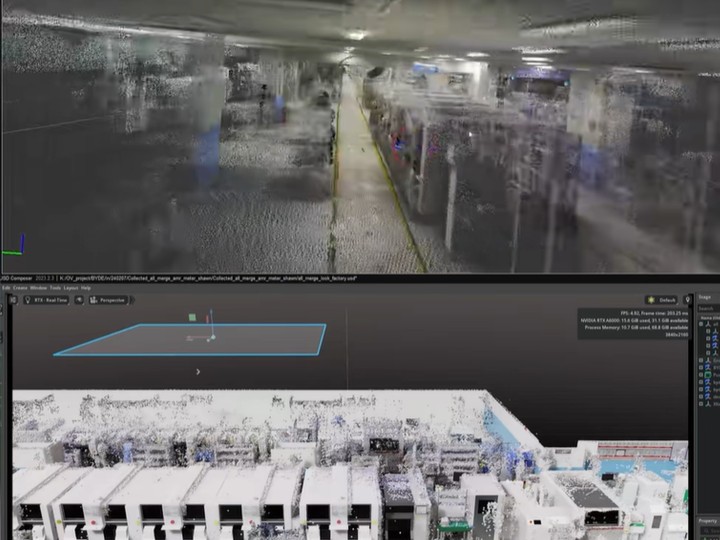Viewport: 720px width, 540px height.
Task: Open the Layout menu
Action: coord(71,288)
